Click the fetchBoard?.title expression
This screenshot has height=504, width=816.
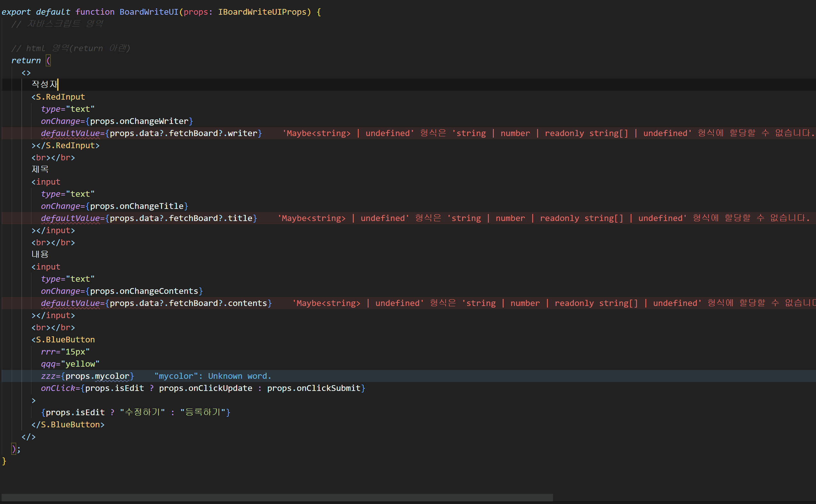tap(210, 218)
